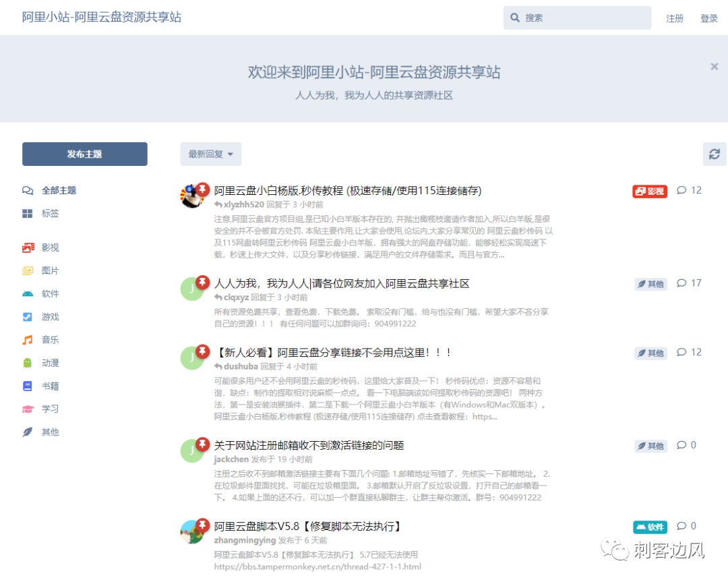Click the 发布主题 button

point(84,154)
